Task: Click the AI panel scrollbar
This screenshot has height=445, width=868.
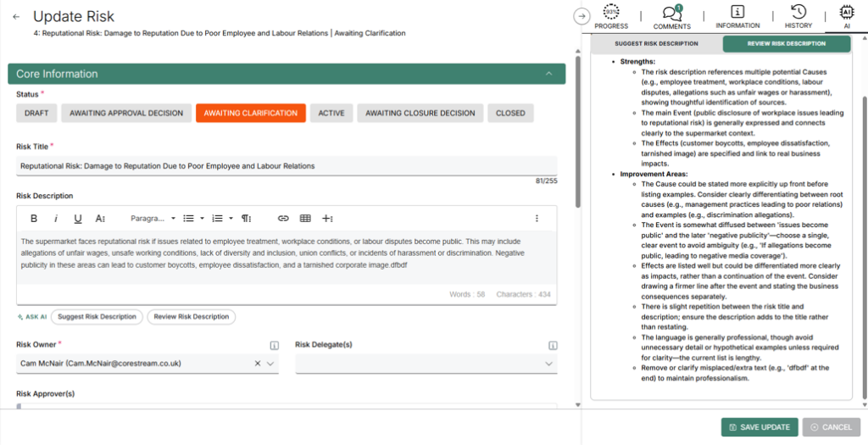Action: coord(865,247)
